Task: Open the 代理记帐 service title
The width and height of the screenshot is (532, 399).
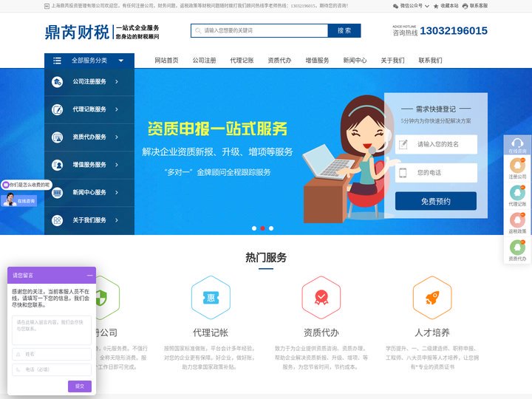Action: [211, 332]
